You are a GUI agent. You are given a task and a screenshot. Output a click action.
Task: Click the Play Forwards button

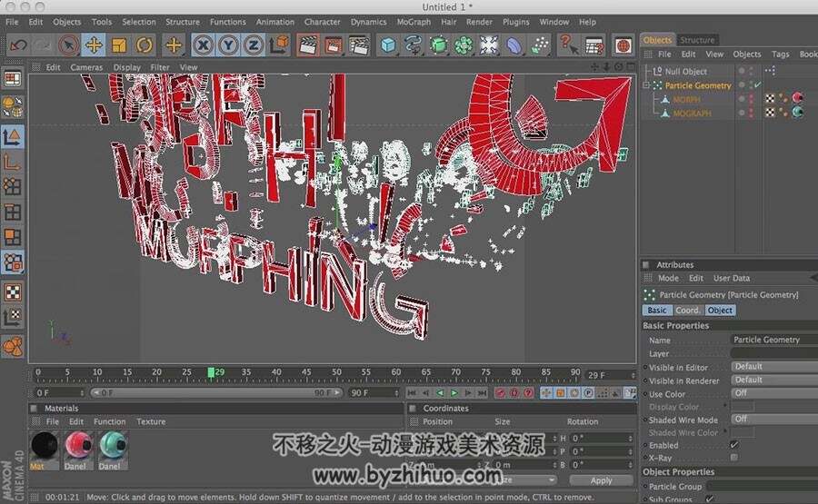[454, 393]
